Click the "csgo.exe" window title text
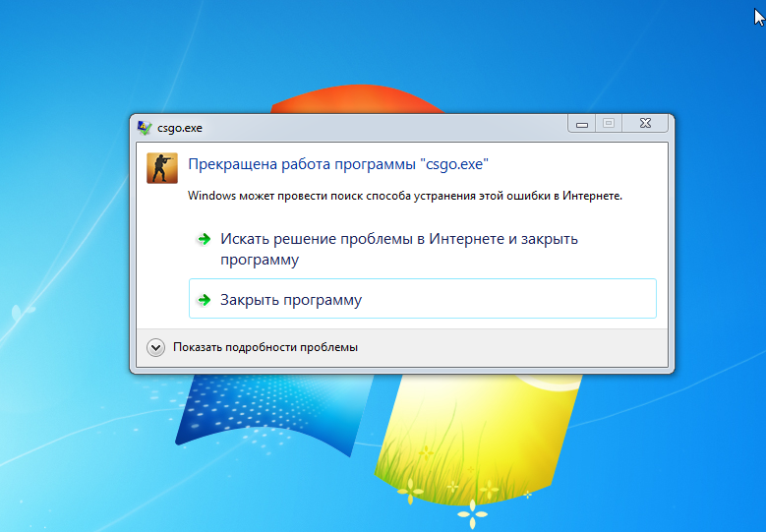The image size is (766, 532). 180,128
